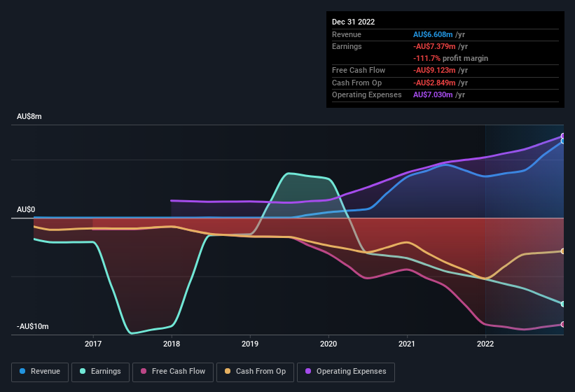Toggle the Earnings legend button
Image resolution: width=575 pixels, height=392 pixels.
pos(100,372)
